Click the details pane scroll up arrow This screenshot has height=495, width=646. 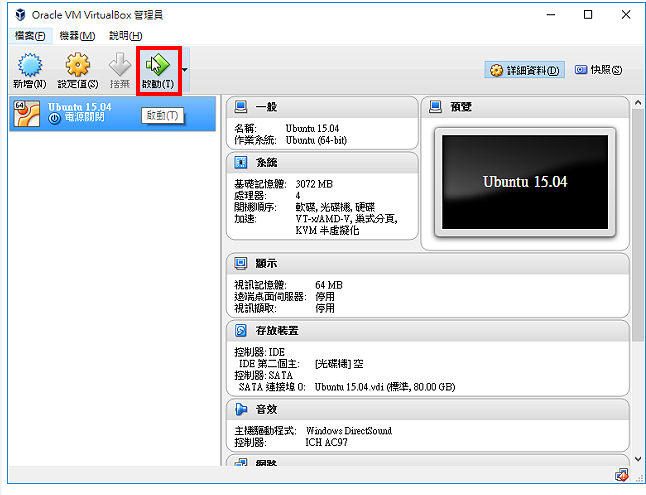[638, 102]
